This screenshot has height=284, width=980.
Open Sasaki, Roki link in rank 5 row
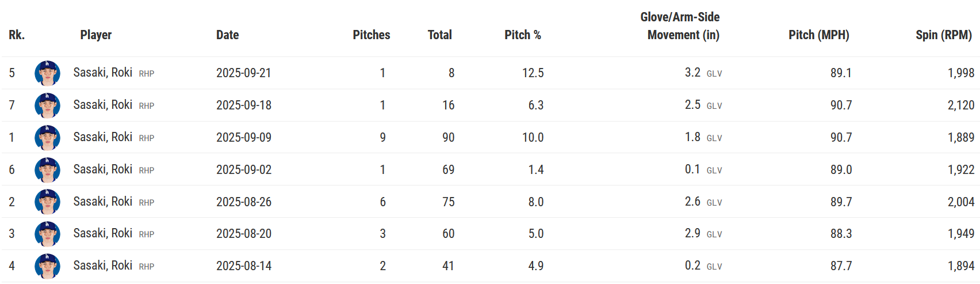[x=103, y=73]
